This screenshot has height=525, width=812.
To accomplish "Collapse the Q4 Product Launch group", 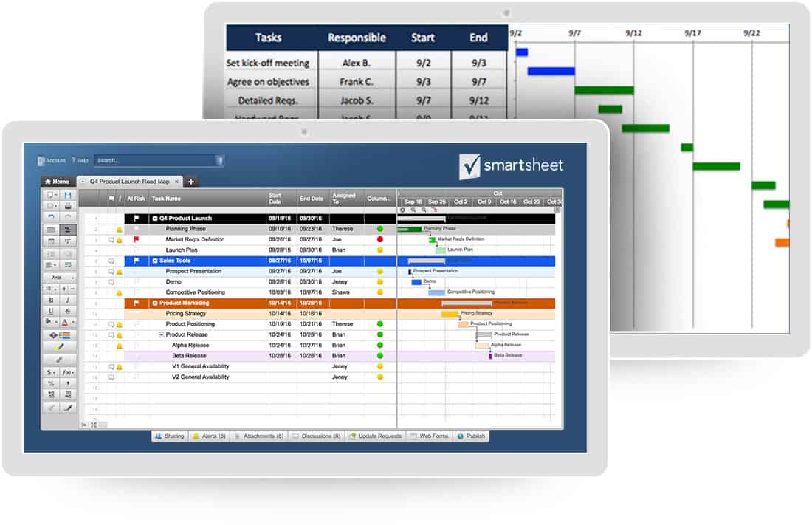I will [155, 218].
